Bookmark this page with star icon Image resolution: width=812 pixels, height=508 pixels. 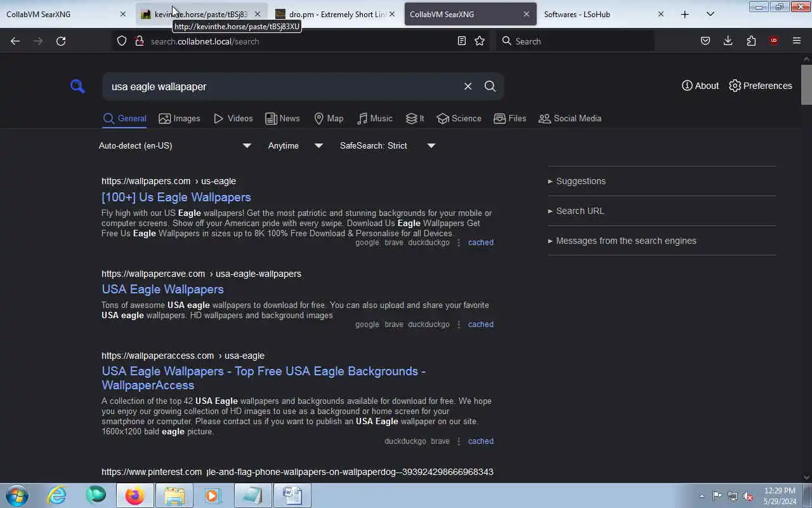(480, 41)
